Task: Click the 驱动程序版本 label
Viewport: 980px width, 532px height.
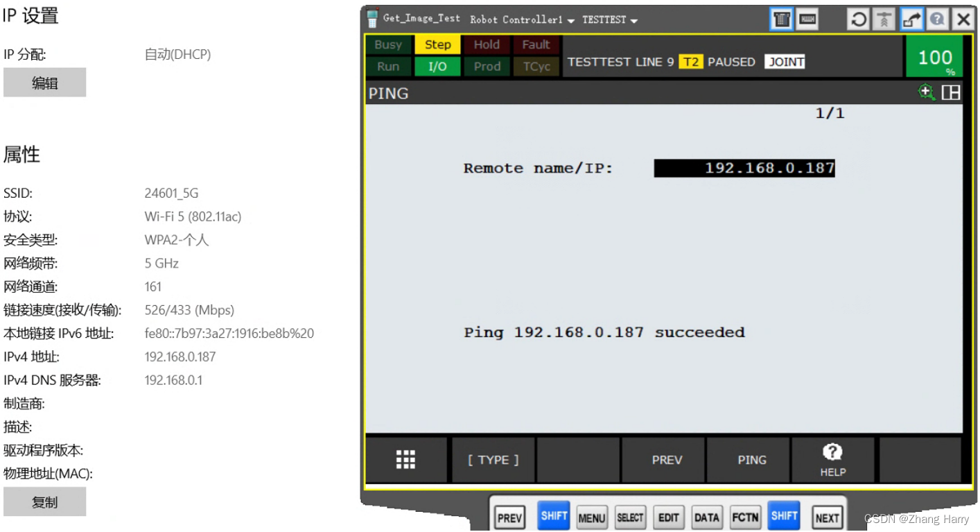Action: [x=43, y=450]
